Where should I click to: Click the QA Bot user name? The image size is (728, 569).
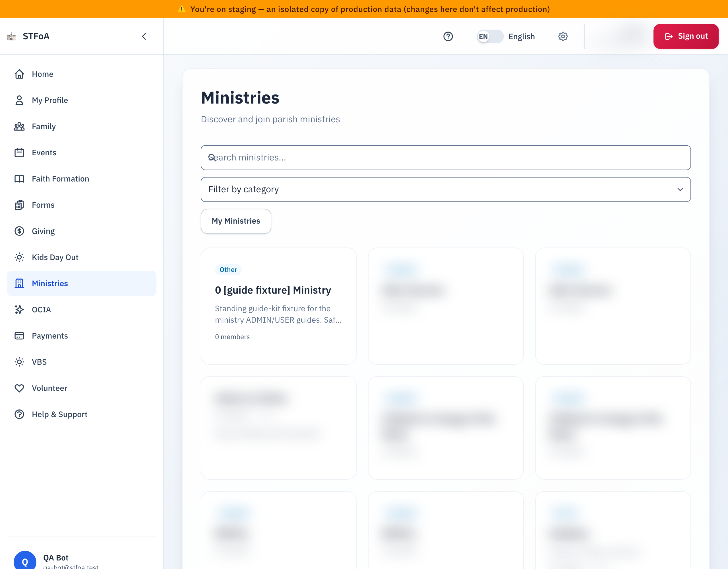click(x=56, y=558)
